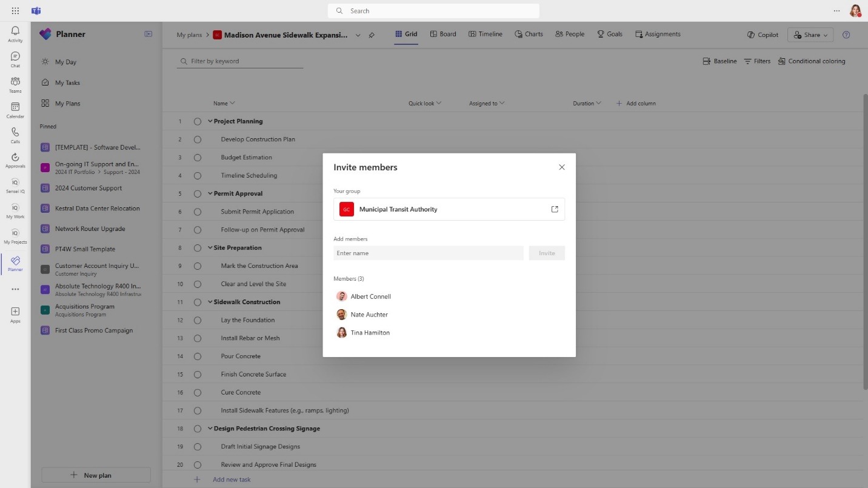Open Conditional coloring
The image size is (868, 488).
[812, 61]
